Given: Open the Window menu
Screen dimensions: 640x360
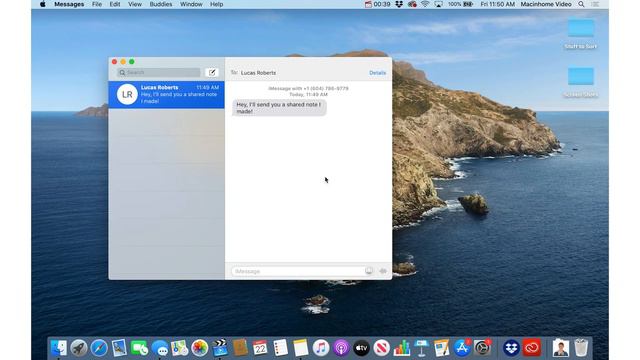Looking at the screenshot, I should pyautogui.click(x=191, y=4).
